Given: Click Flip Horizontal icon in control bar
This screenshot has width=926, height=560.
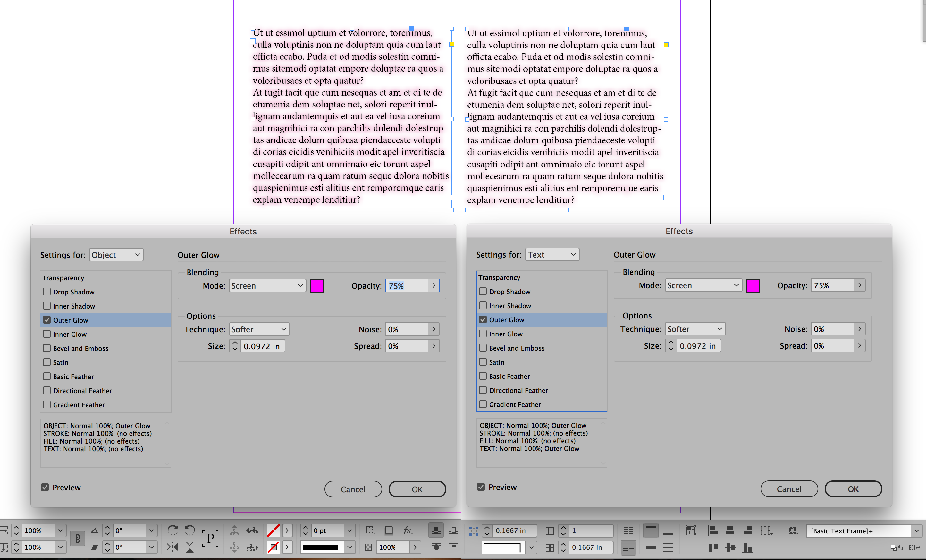Looking at the screenshot, I should tap(172, 547).
